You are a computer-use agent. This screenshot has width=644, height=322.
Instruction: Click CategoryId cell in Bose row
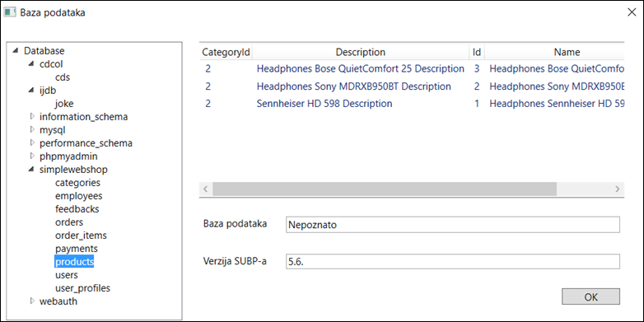(208, 68)
